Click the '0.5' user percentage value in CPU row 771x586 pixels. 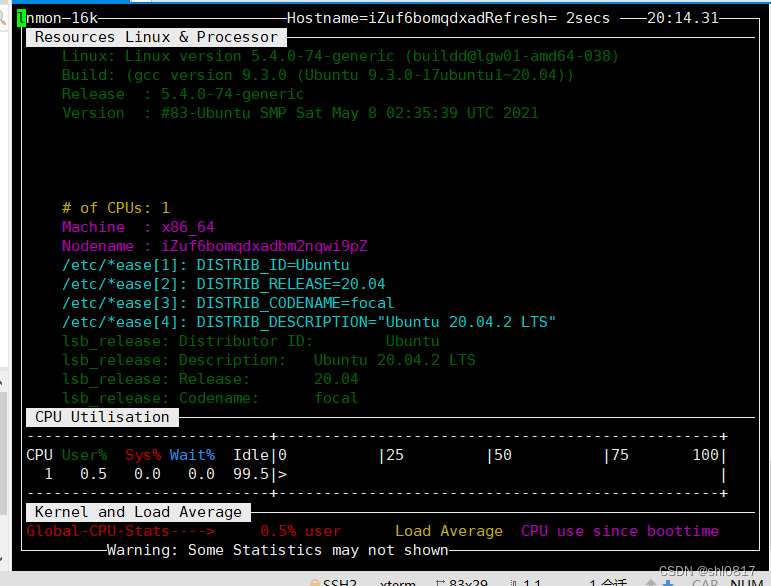[x=93, y=474]
